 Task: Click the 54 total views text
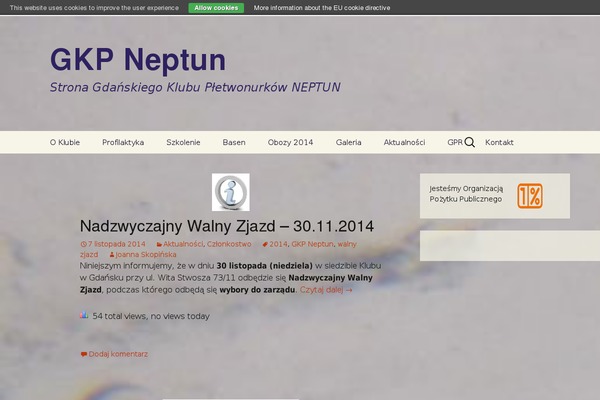(x=151, y=316)
